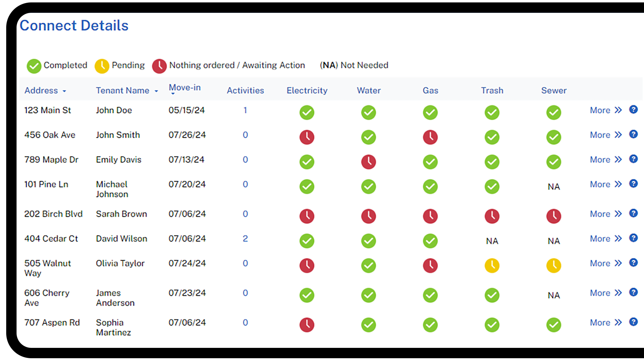This screenshot has height=362, width=644.
Task: Open More details for 123 Main St
Action: (x=606, y=110)
